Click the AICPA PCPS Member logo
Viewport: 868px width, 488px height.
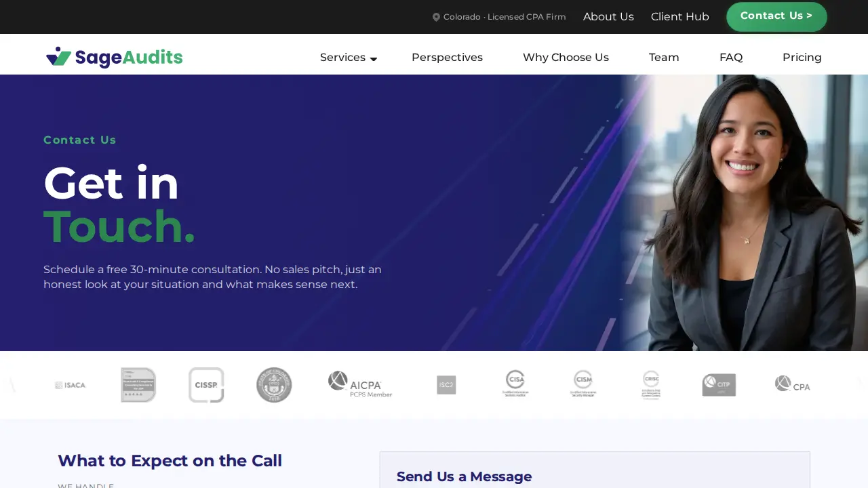point(360,384)
